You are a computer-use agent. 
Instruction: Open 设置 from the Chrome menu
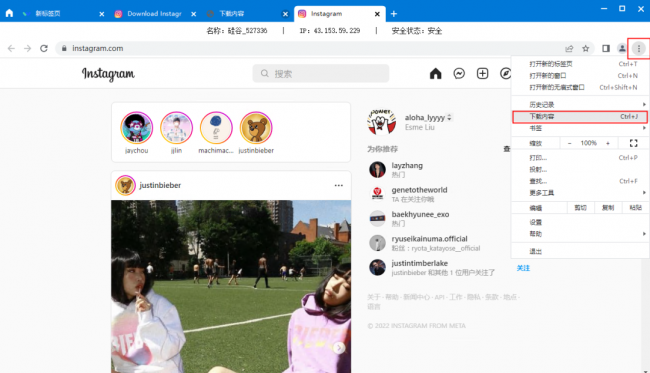click(580, 222)
